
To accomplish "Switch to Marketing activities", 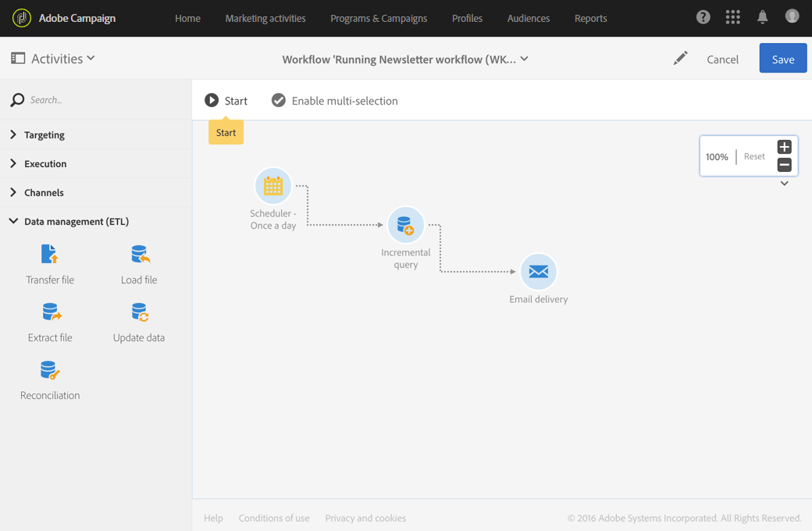I will coord(265,17).
